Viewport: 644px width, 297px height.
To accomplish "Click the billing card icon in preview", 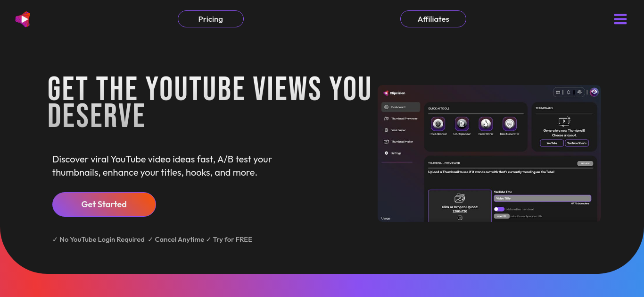I will click(558, 92).
